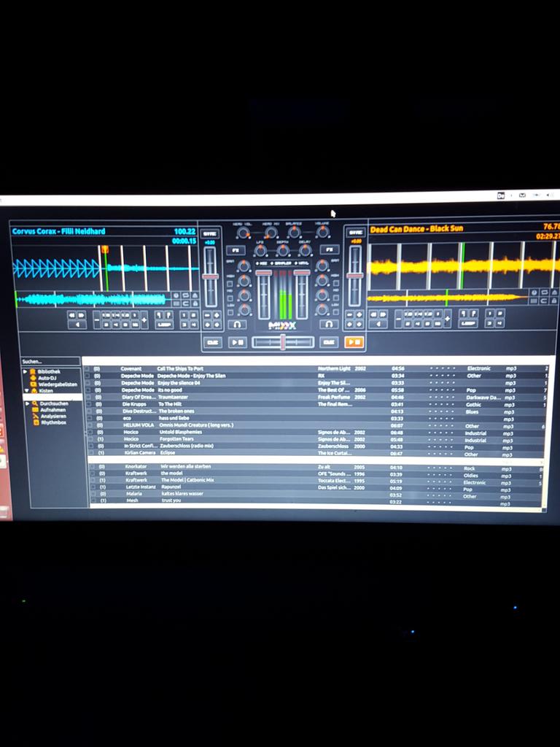Toggle right deck headphone cue icon
The width and height of the screenshot is (560, 747).
coord(329,324)
